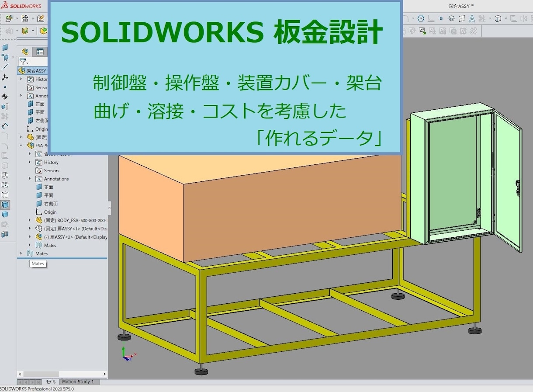Select the top-level 正面 plane
Viewport: 533px width, 392px height.
click(36, 104)
